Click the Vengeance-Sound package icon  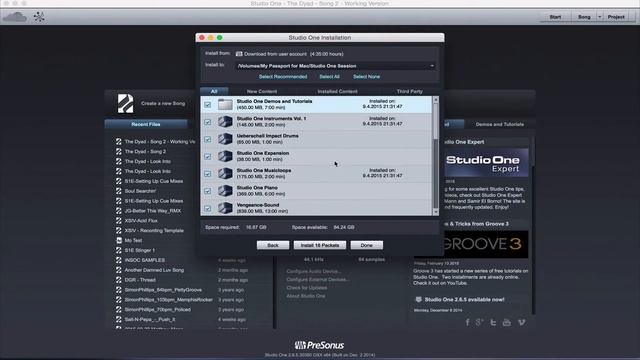(x=225, y=208)
